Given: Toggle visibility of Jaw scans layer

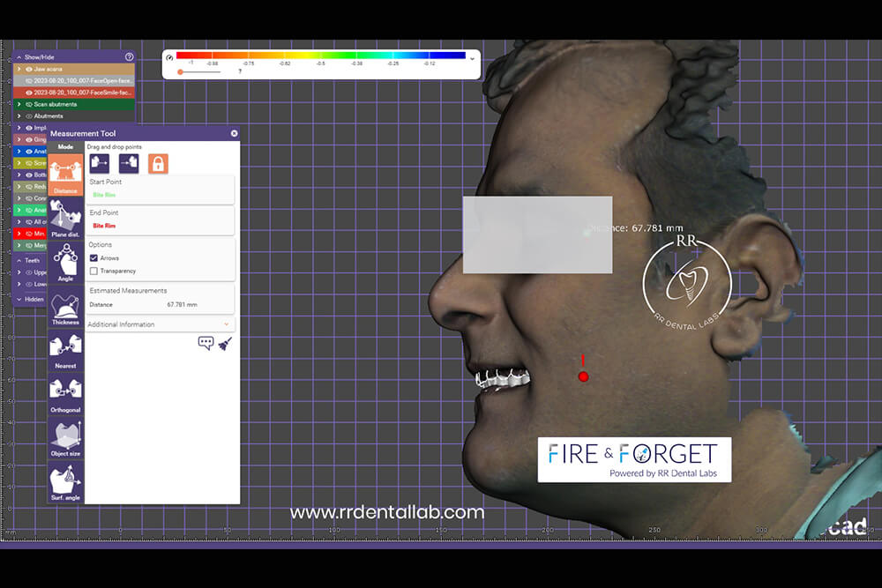Looking at the screenshot, I should 28,68.
